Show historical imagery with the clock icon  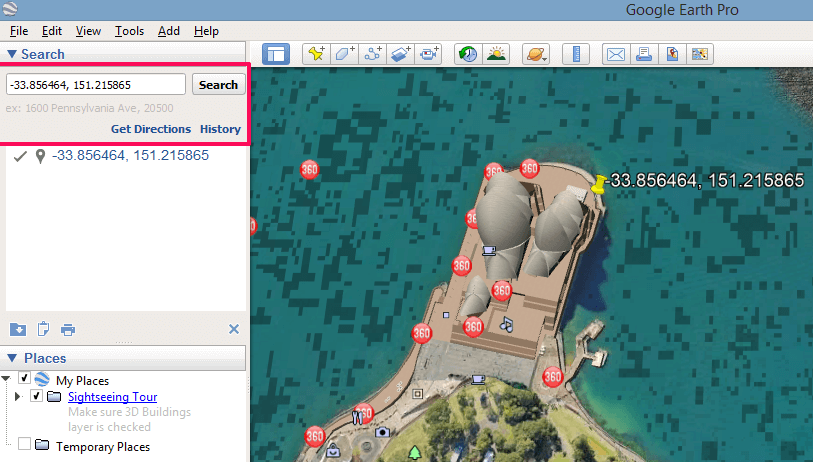(x=468, y=54)
